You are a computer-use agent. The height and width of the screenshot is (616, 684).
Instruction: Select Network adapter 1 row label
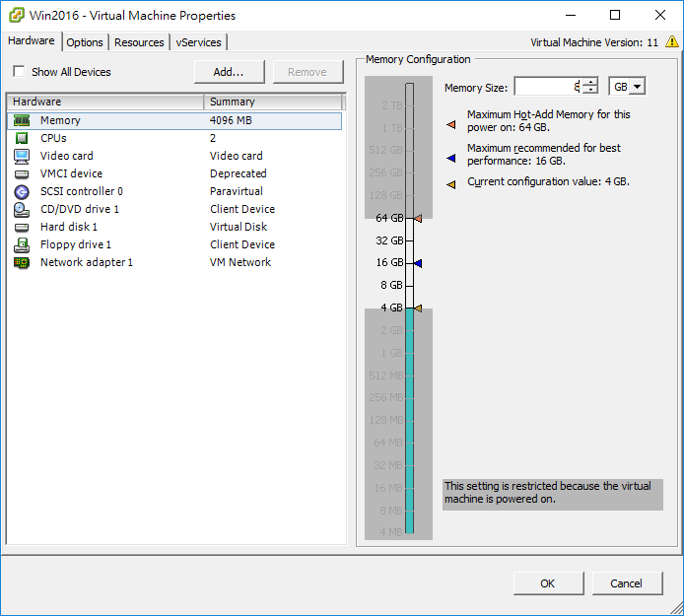[87, 262]
